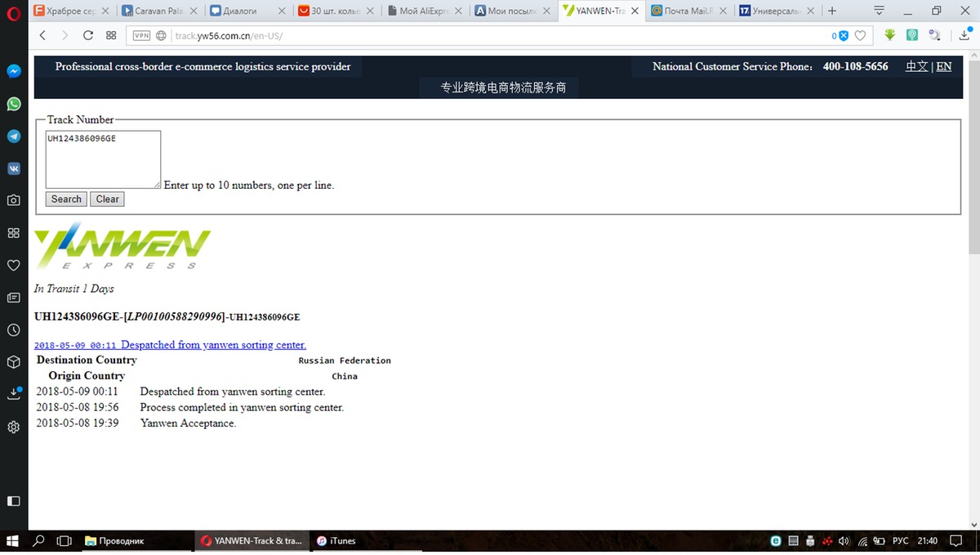Open the search extension dropdown icon
Screen dimensions: 980x555
point(935,35)
